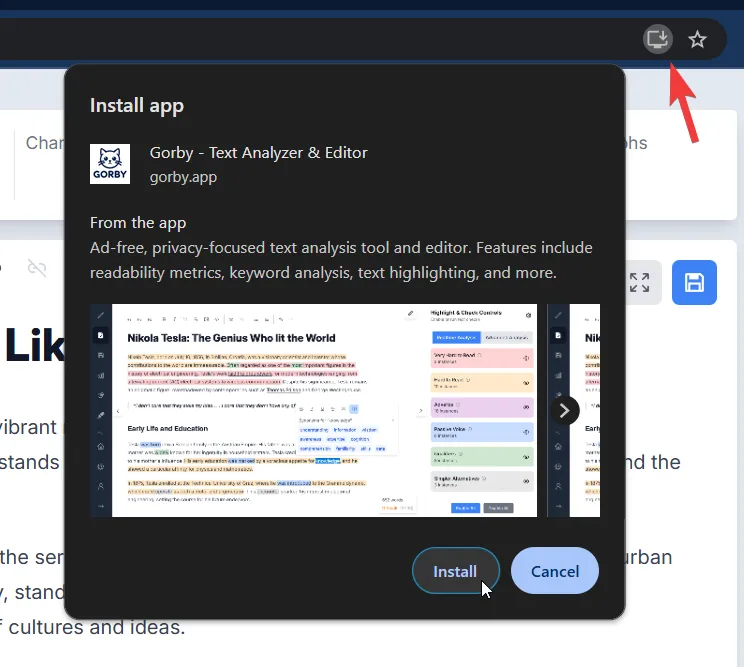Viewport: 744px width, 667px height.
Task: Save the document with blue floppy icon
Action: 694,282
